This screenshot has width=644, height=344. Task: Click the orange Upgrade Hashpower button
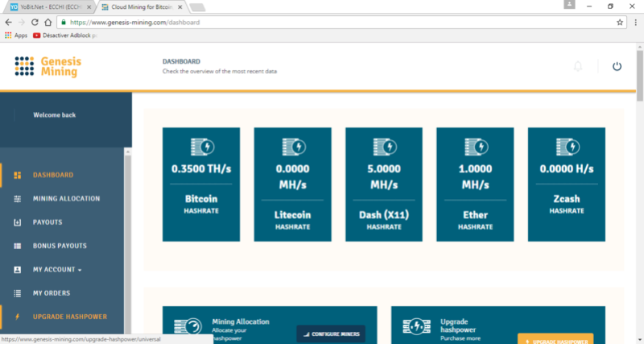click(x=555, y=339)
